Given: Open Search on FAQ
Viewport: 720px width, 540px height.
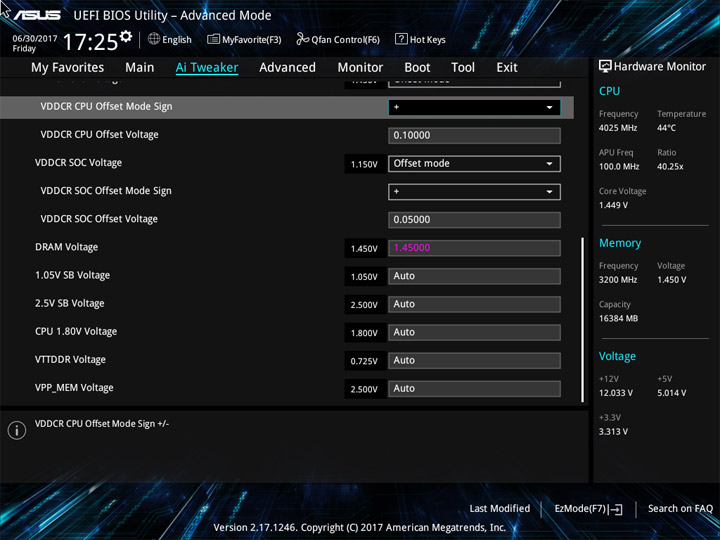Looking at the screenshot, I should [x=680, y=508].
